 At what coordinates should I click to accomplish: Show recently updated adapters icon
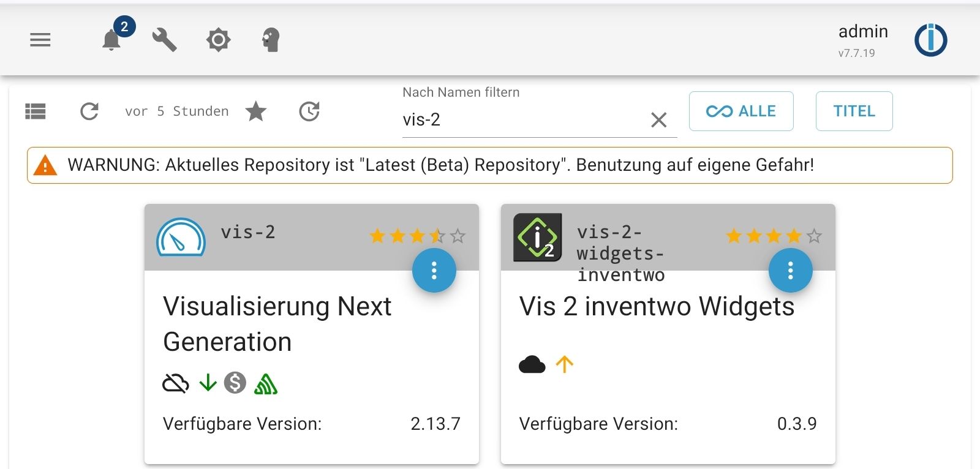click(309, 111)
